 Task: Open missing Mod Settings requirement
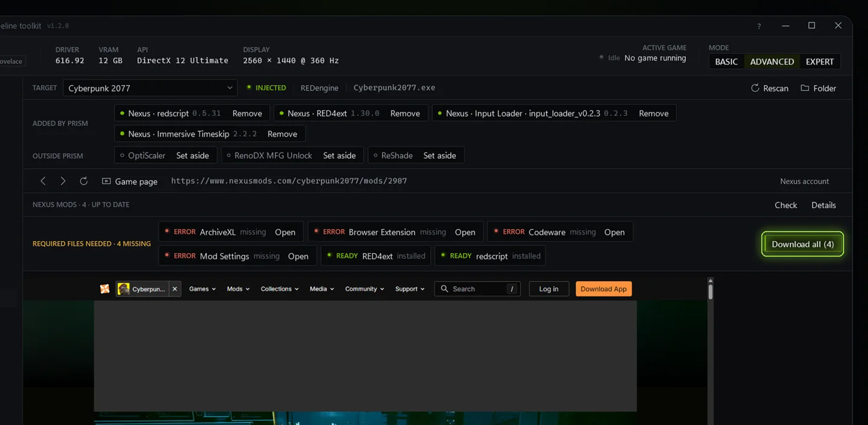[x=298, y=256]
